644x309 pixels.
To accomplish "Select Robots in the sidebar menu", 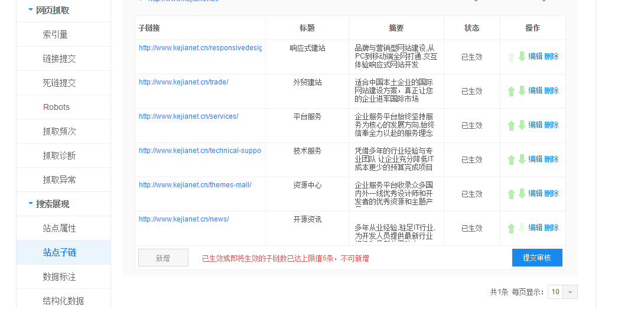I will [56, 107].
